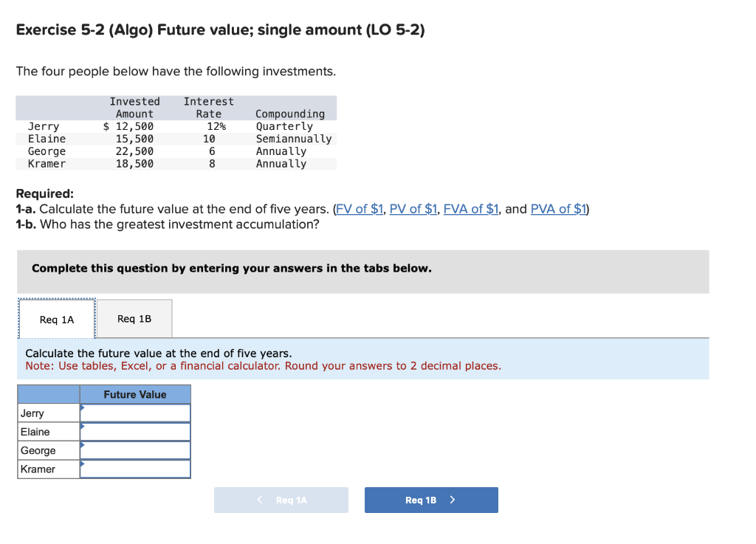Click the hint triangle in George's field

tap(83, 444)
